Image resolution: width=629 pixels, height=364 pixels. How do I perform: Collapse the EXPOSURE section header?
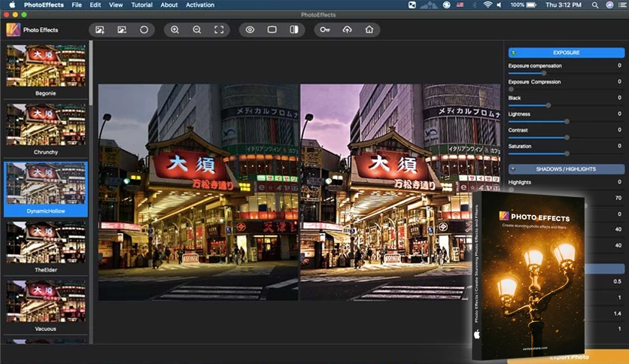pyautogui.click(x=566, y=53)
